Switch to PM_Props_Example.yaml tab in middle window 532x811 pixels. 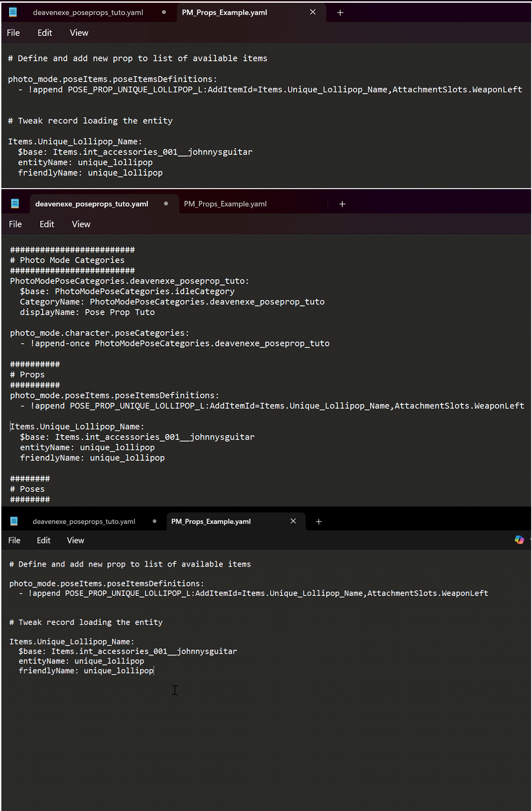click(x=225, y=204)
